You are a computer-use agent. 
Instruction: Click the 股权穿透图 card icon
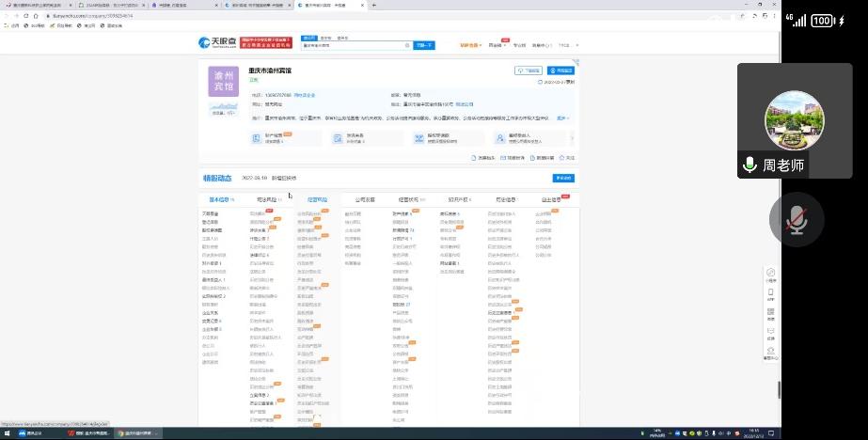(x=418, y=138)
